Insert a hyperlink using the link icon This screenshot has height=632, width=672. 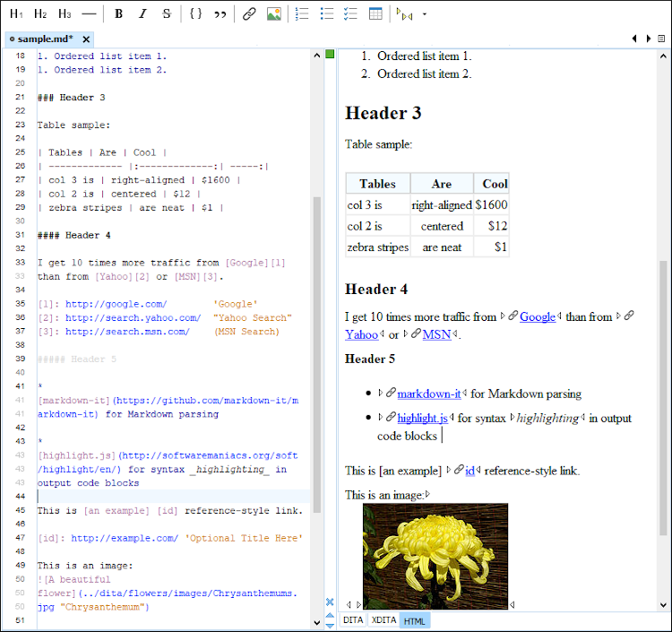[x=250, y=14]
